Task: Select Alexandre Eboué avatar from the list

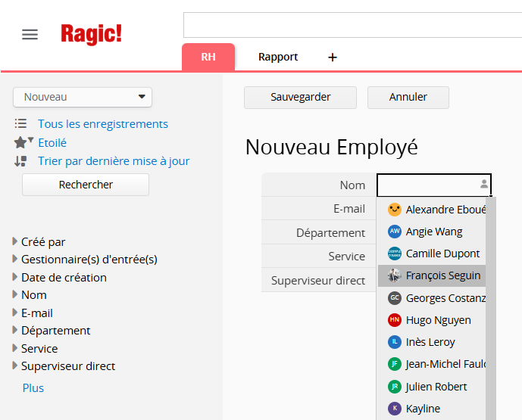Action: [394, 210]
